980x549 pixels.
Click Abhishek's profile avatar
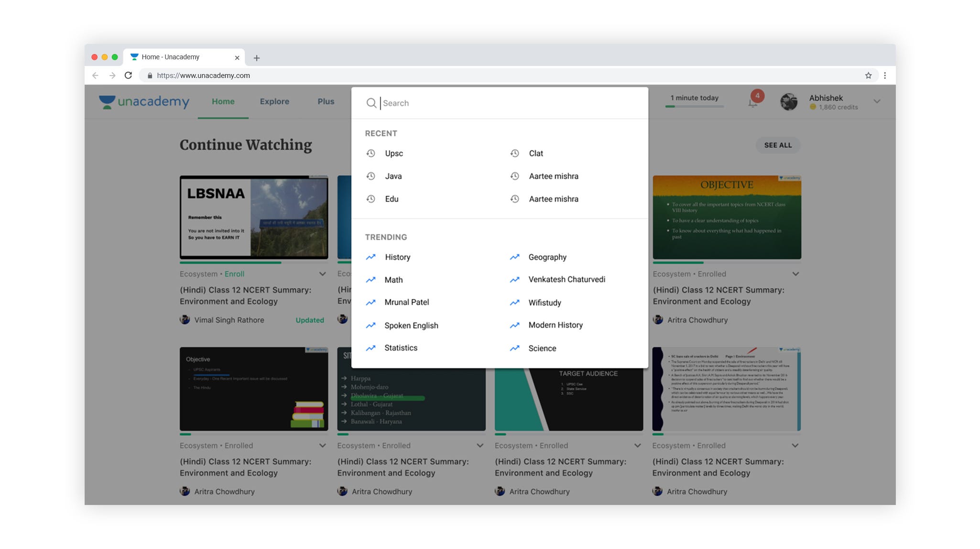789,101
